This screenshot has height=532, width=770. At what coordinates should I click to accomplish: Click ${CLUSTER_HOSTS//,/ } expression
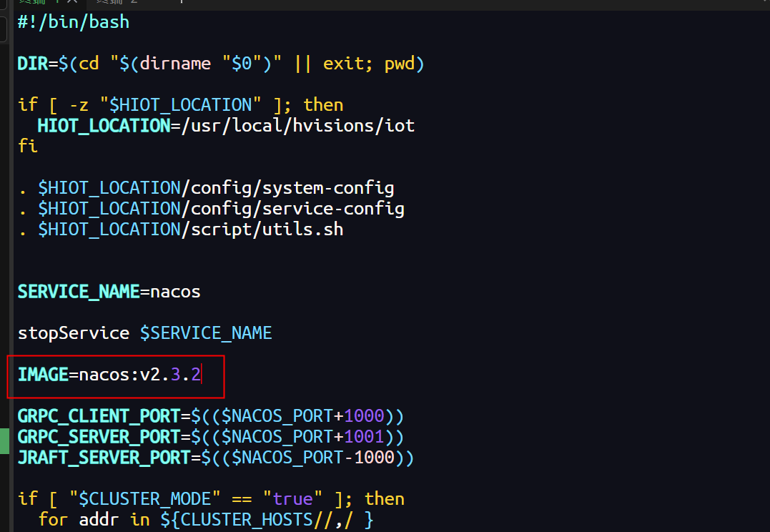pos(267,520)
